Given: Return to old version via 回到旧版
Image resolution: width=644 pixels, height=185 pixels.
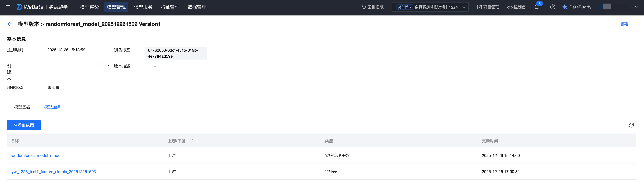Looking at the screenshot, I should 372,7.
